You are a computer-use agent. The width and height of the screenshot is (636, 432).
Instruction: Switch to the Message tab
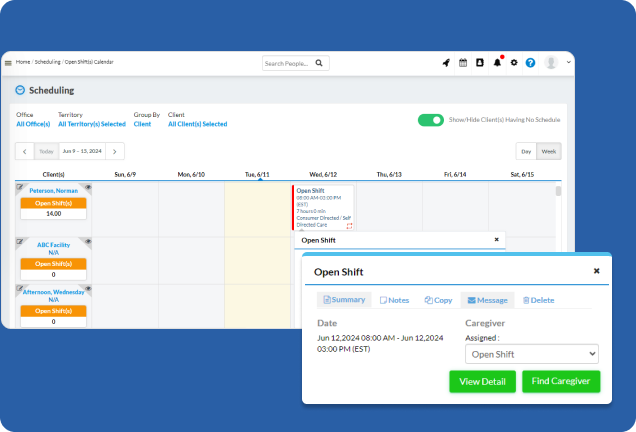coord(485,300)
